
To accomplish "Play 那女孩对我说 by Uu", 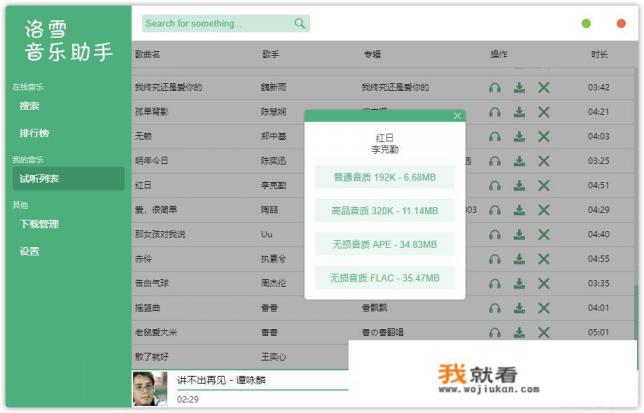I will pyautogui.click(x=495, y=234).
